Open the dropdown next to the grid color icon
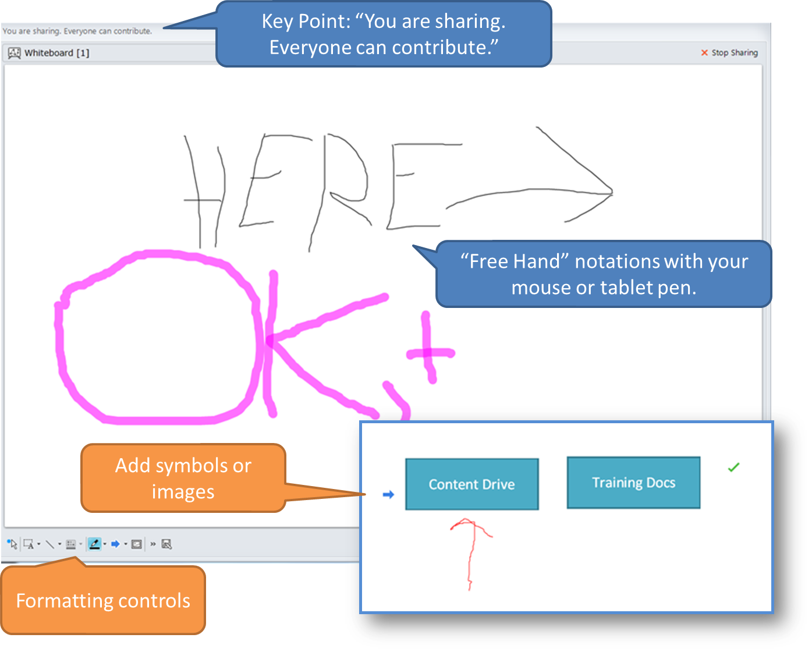The image size is (812, 652). pyautogui.click(x=80, y=544)
